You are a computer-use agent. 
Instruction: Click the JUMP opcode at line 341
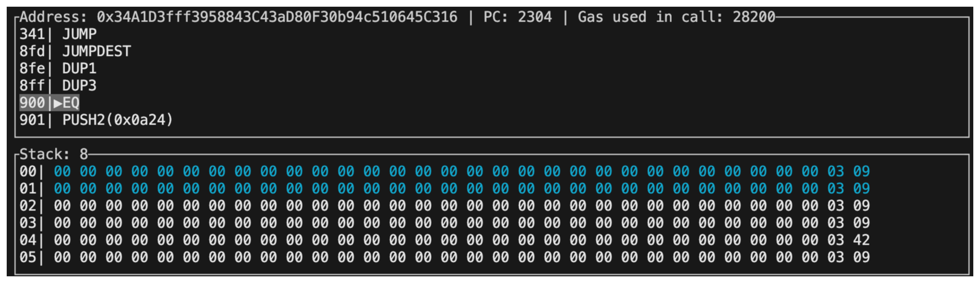click(x=79, y=34)
